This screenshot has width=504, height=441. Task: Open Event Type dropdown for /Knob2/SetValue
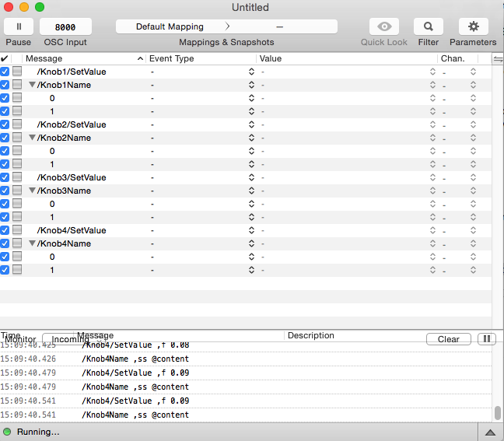tap(251, 124)
